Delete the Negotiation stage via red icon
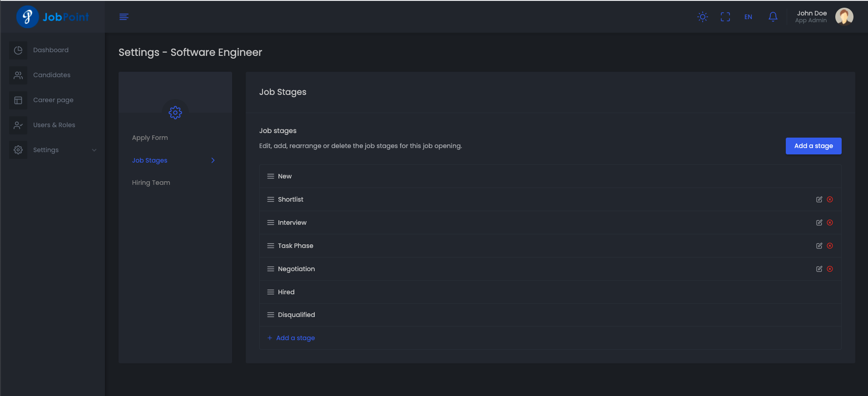 tap(830, 269)
